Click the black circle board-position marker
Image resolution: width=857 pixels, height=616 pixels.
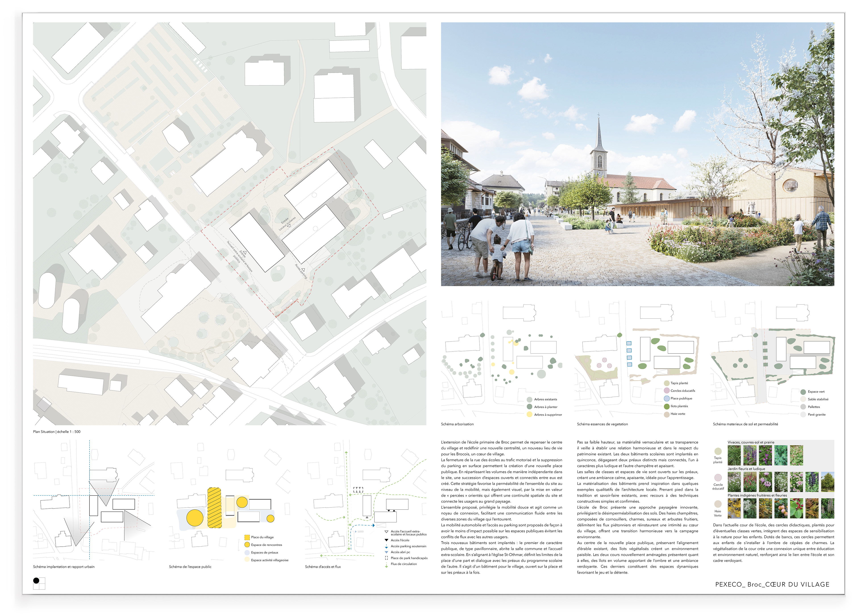pyautogui.click(x=36, y=581)
